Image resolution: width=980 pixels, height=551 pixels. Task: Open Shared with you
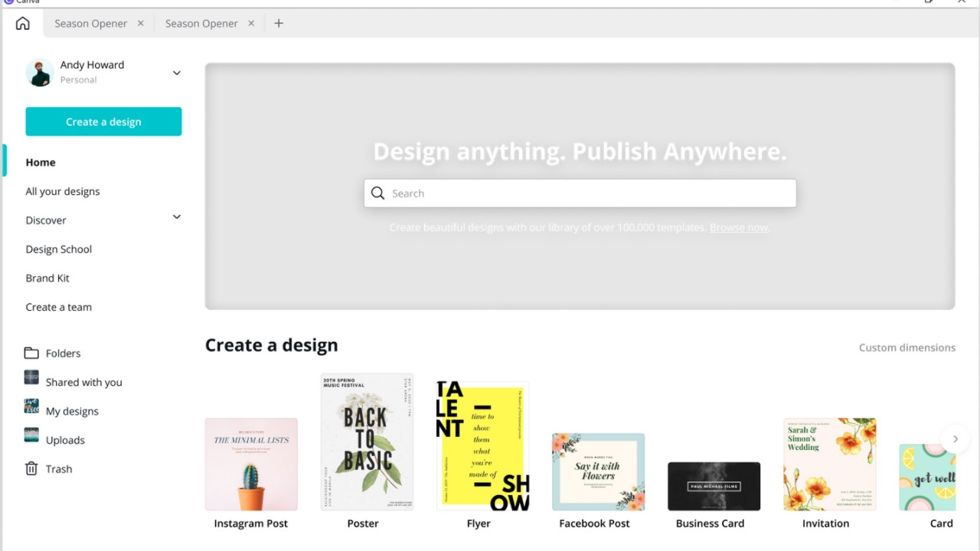[83, 383]
